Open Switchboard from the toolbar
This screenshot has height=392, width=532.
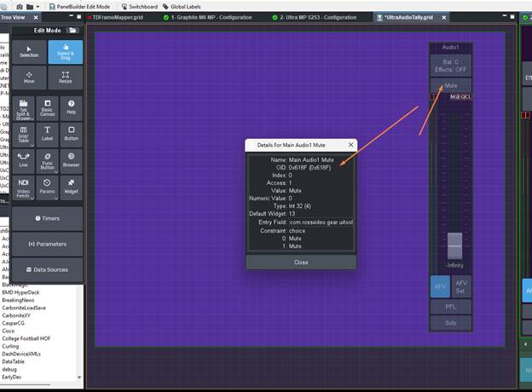click(140, 7)
